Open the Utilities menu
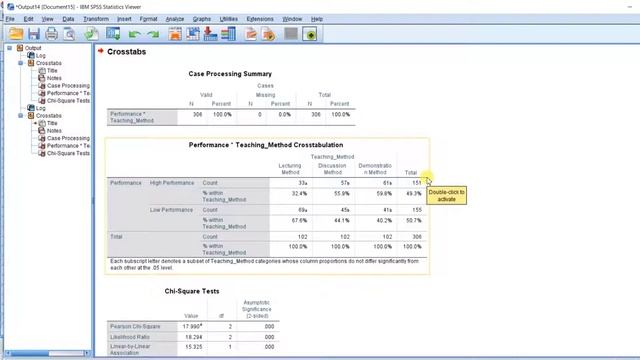The width and height of the screenshot is (640, 360). tap(229, 19)
